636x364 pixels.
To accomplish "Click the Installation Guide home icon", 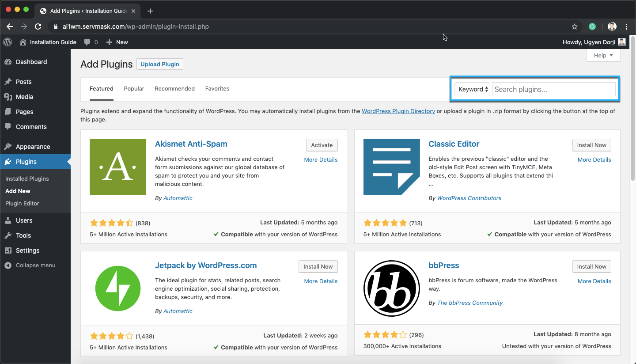I will point(23,42).
